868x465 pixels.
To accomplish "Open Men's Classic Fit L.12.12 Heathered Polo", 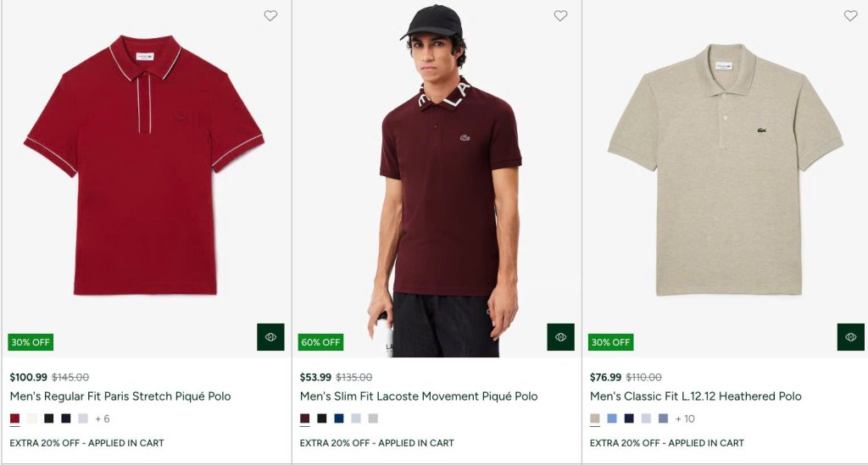I will [x=695, y=396].
